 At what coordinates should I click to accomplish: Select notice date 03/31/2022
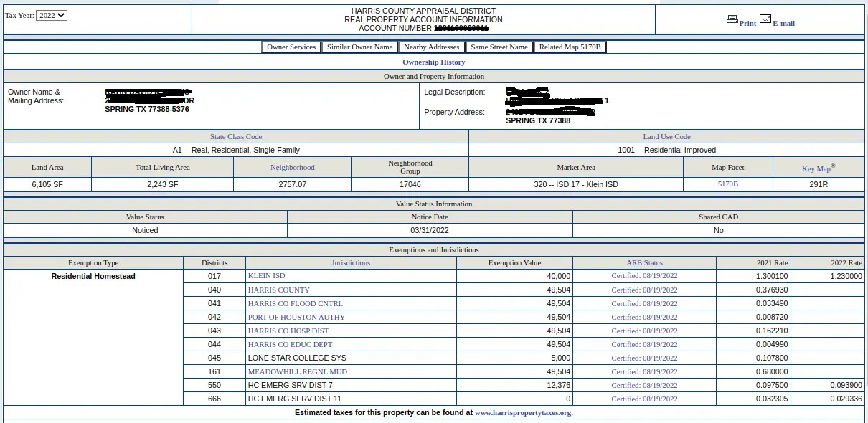tap(430, 230)
